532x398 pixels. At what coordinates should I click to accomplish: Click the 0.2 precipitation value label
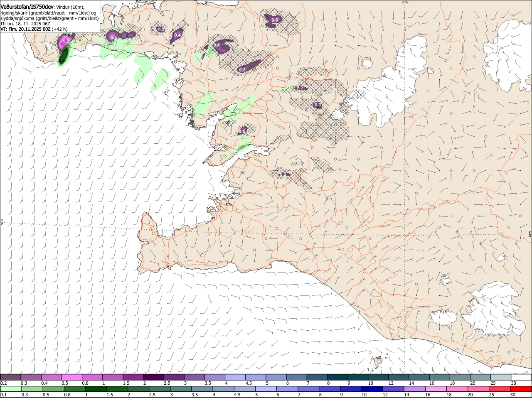click(x=283, y=174)
